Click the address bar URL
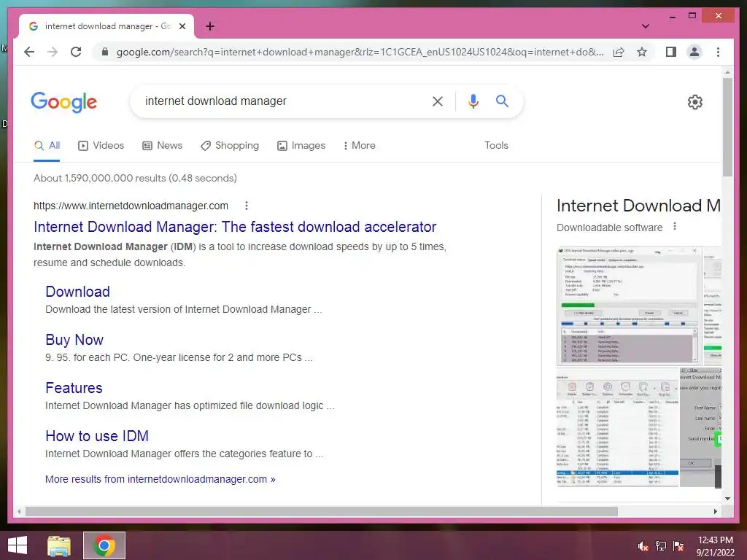The width and height of the screenshot is (747, 560). (360, 52)
